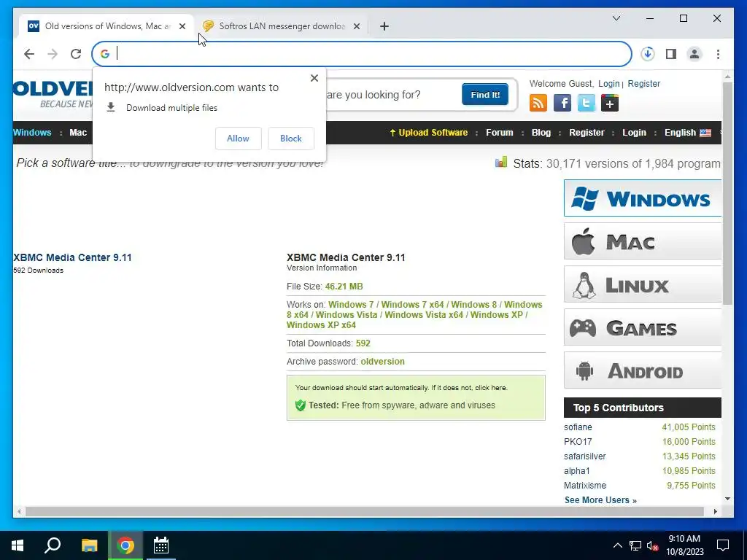Open Forum from the navigation bar

(499, 133)
